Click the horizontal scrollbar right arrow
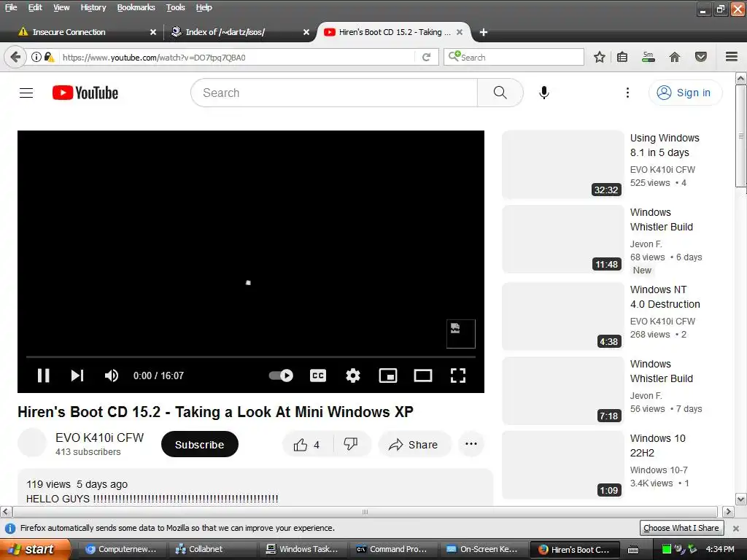 point(728,512)
